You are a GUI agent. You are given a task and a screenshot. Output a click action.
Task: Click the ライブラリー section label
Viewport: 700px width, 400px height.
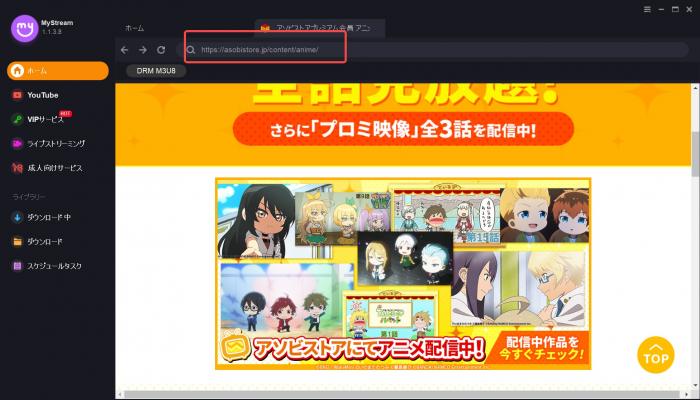pyautogui.click(x=29, y=197)
